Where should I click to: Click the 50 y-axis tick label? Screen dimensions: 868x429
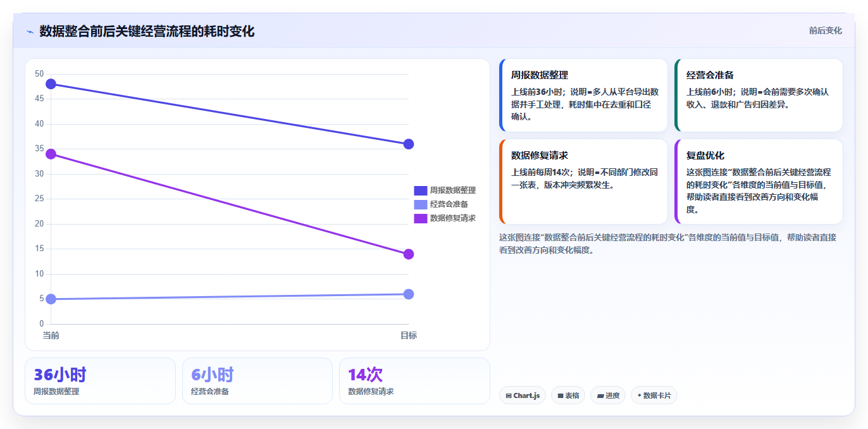tap(39, 74)
